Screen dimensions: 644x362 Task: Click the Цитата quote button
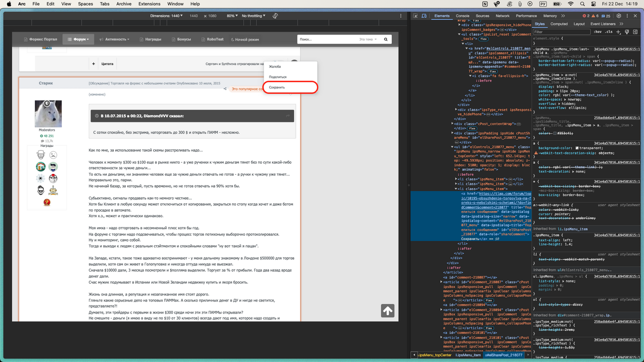click(x=107, y=64)
